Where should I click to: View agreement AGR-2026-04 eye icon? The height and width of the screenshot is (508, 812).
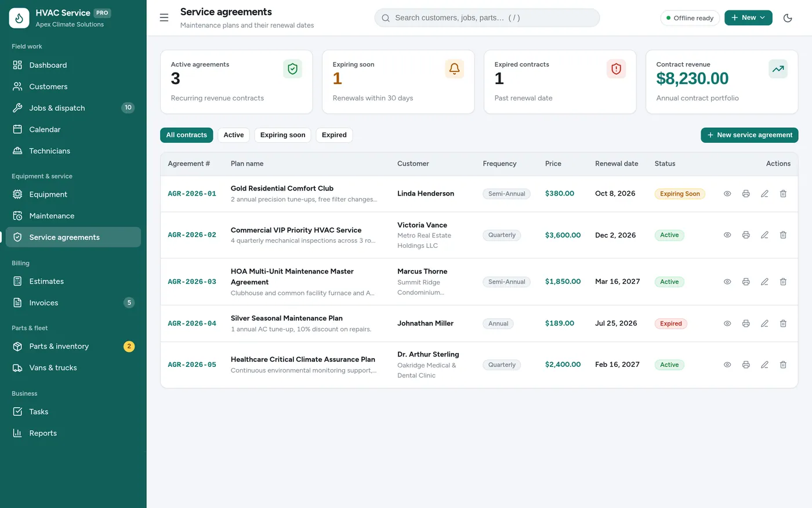727,324
